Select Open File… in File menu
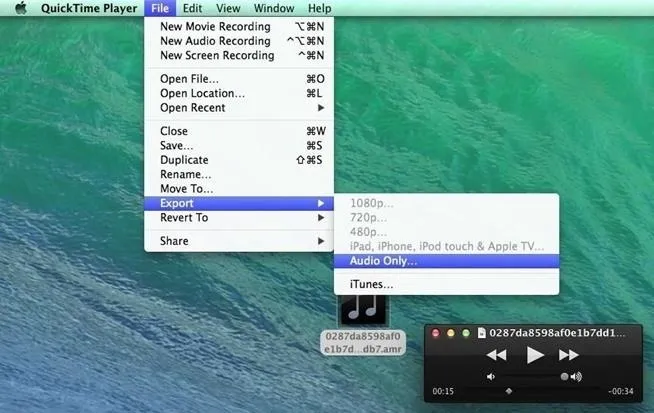The width and height of the screenshot is (654, 413). tap(239, 79)
